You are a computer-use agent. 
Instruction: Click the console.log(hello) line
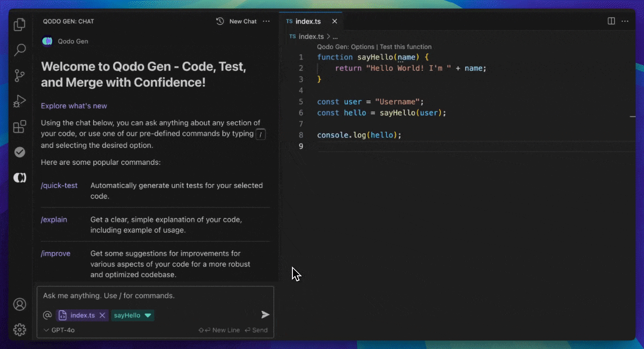pyautogui.click(x=359, y=135)
